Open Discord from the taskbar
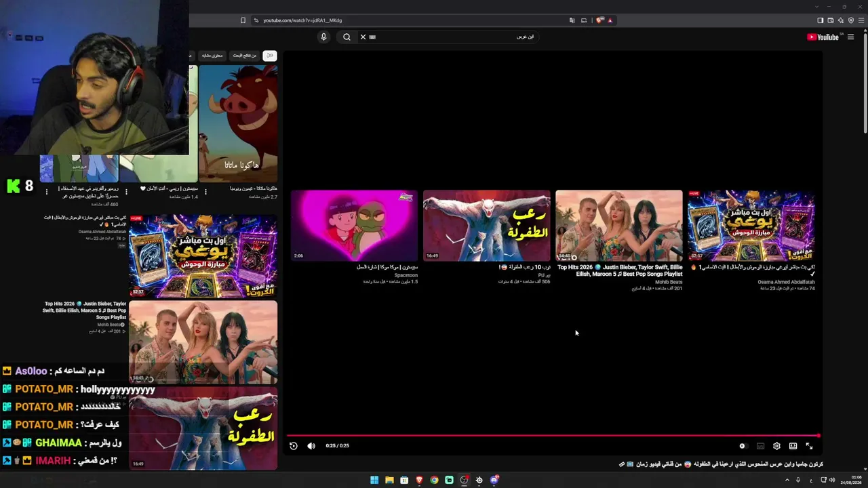 (x=494, y=480)
